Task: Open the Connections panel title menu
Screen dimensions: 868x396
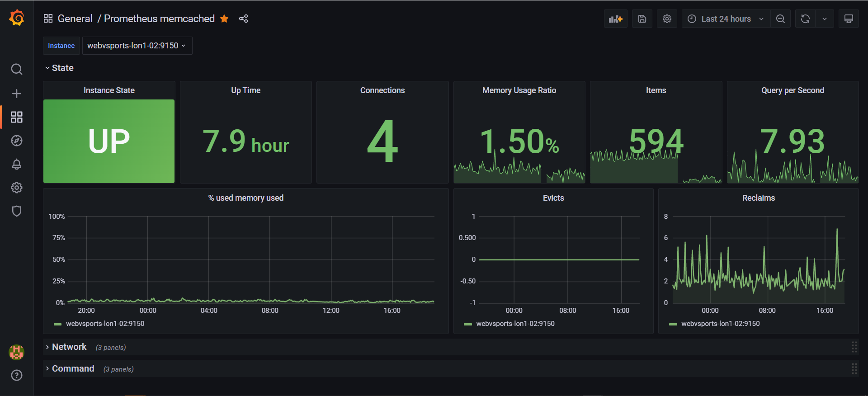Action: pyautogui.click(x=382, y=90)
